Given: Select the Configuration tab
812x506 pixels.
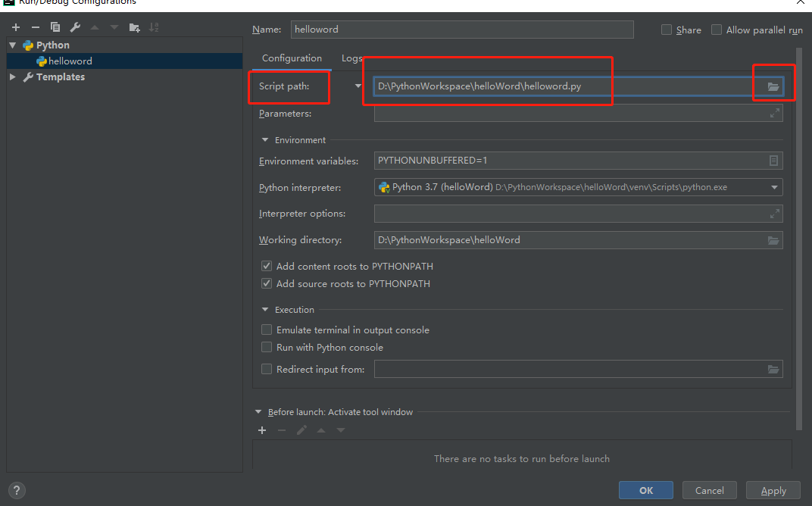Looking at the screenshot, I should [292, 58].
